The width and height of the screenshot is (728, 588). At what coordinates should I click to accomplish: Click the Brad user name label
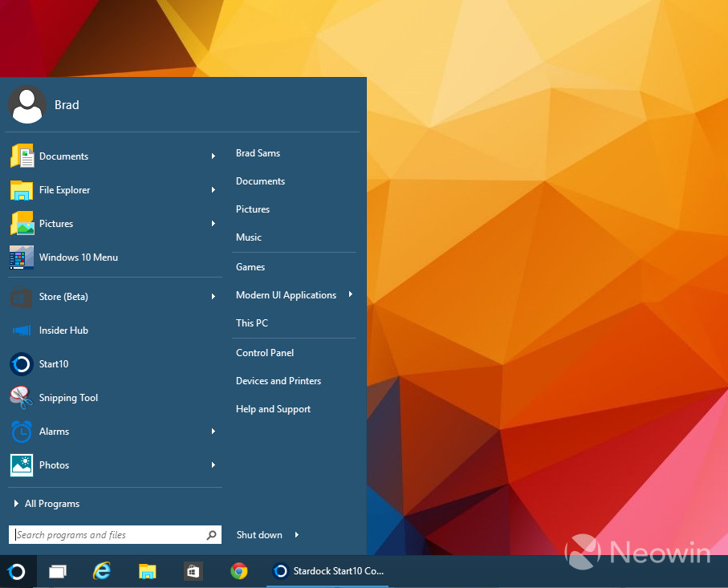coord(67,105)
